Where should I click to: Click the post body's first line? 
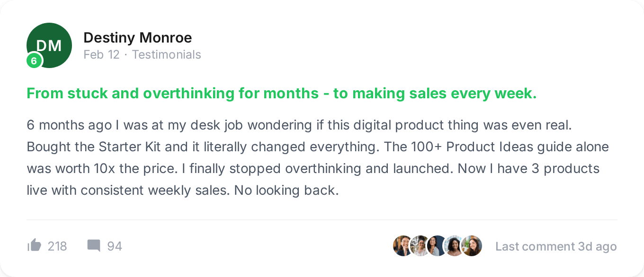coord(300,125)
